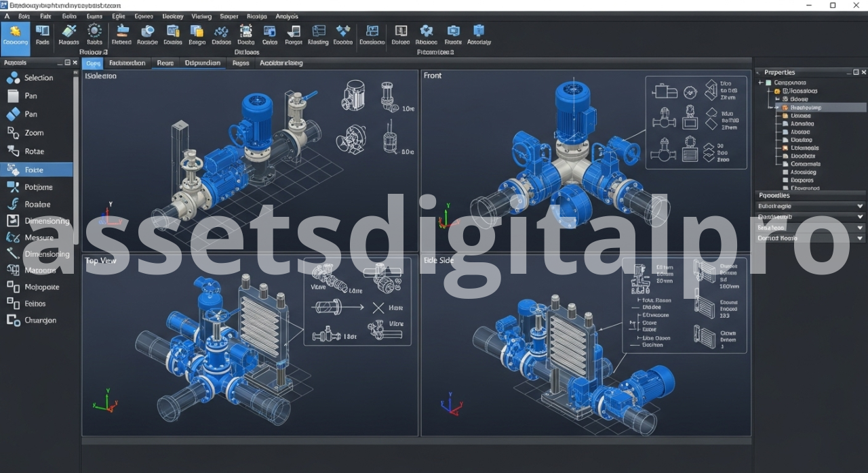The width and height of the screenshot is (868, 473).
Task: Select the active Oger tab
Action: click(x=93, y=63)
